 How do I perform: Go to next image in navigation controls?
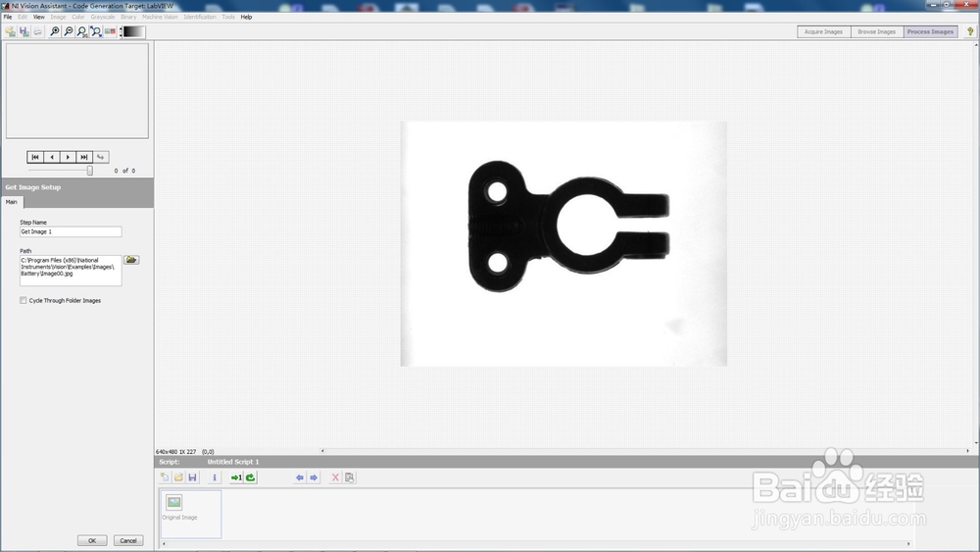[69, 157]
